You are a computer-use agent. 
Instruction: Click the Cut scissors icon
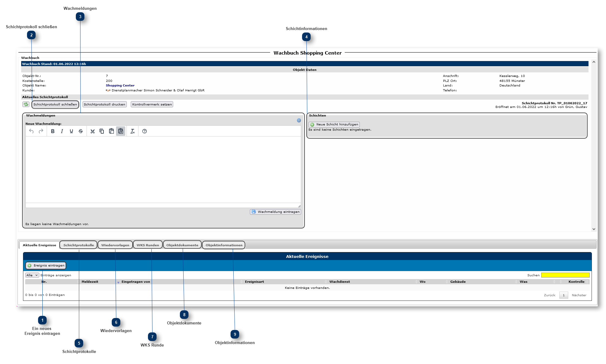coord(93,131)
